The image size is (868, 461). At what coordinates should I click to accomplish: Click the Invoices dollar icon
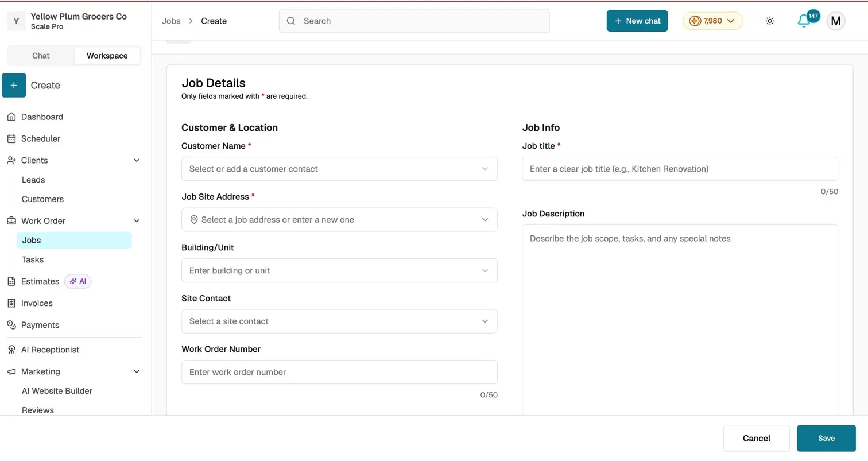[x=11, y=304]
